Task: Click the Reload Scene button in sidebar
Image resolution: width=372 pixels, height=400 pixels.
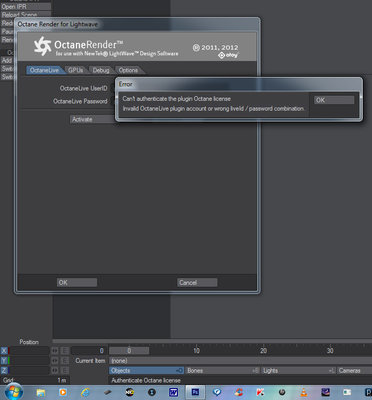Action: (26, 15)
